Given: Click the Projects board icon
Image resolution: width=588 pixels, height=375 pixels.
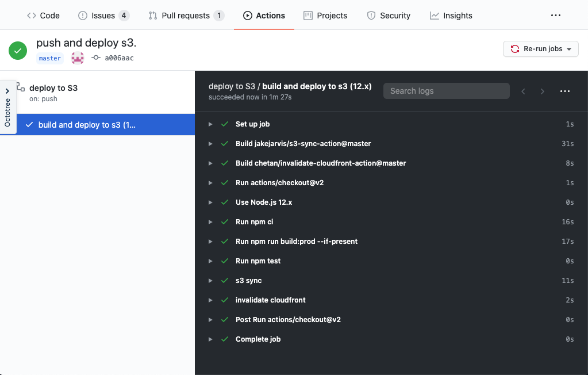Looking at the screenshot, I should click(308, 16).
